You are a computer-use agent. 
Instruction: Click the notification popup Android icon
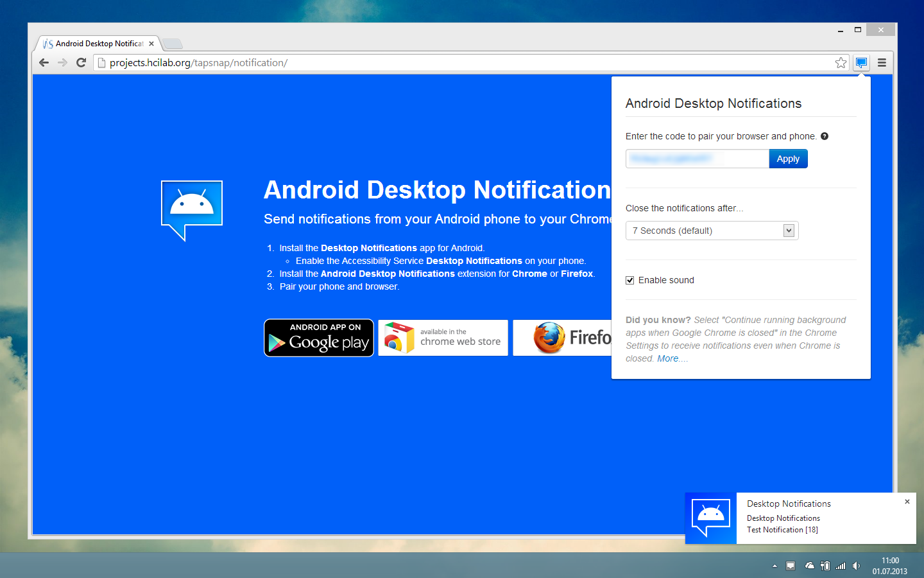711,518
